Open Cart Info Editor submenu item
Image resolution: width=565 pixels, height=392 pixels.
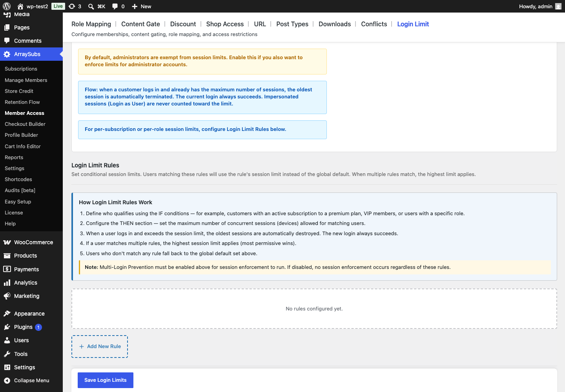[23, 146]
